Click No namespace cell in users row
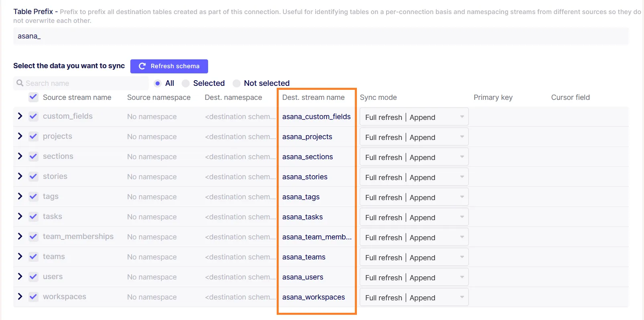The height and width of the screenshot is (320, 644). 152,277
